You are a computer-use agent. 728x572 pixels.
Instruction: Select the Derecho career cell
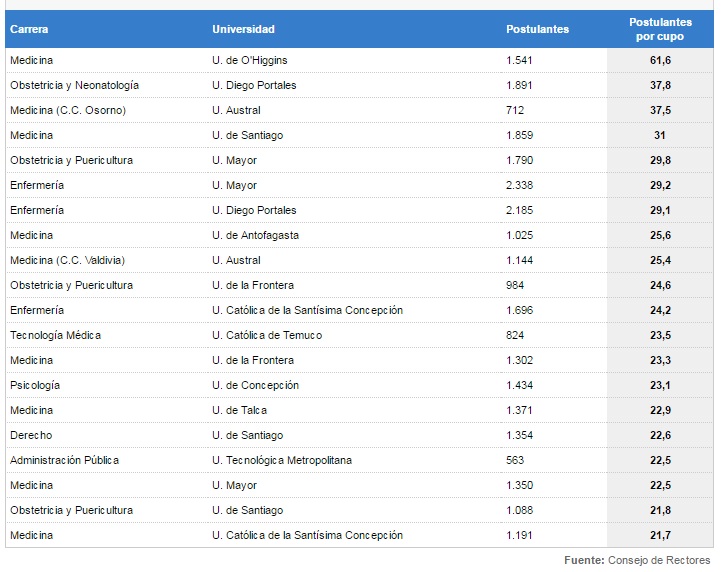[31, 436]
